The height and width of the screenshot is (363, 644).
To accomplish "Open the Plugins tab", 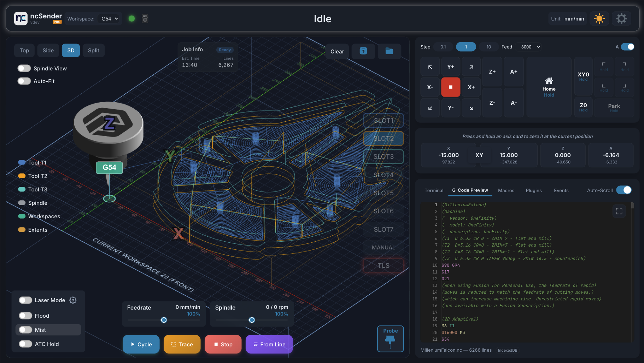I will [x=534, y=190].
